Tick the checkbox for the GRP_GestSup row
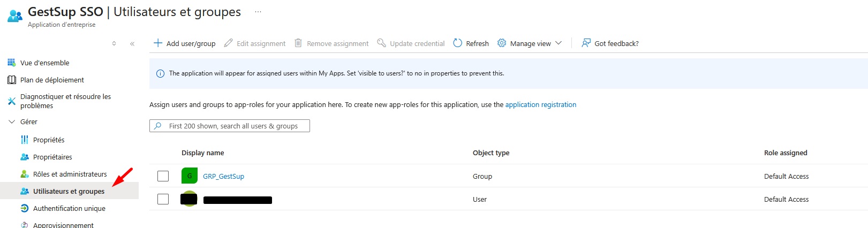 point(163,176)
